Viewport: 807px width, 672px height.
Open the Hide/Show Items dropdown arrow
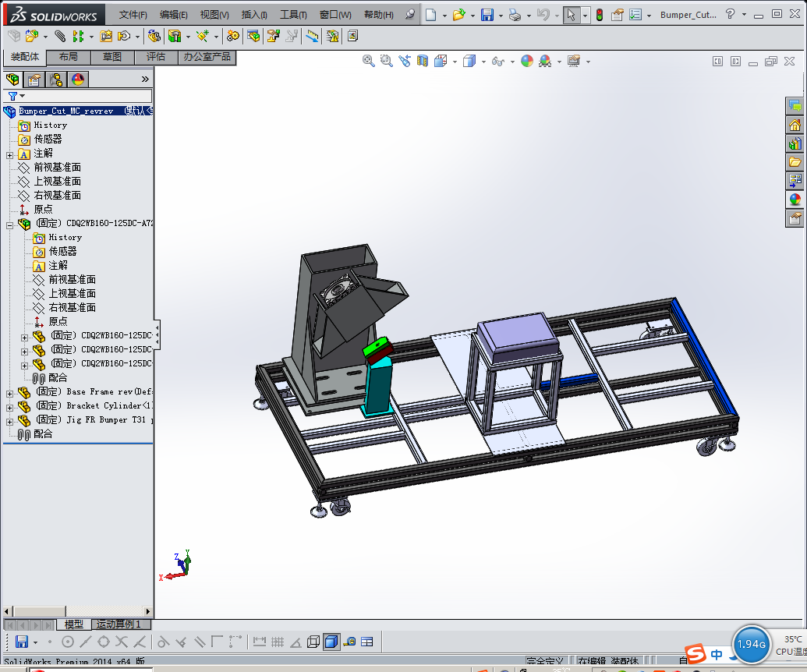pos(512,62)
